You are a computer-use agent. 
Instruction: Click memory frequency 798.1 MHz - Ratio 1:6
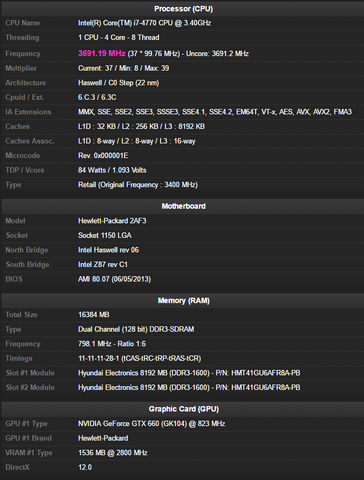tap(112, 344)
